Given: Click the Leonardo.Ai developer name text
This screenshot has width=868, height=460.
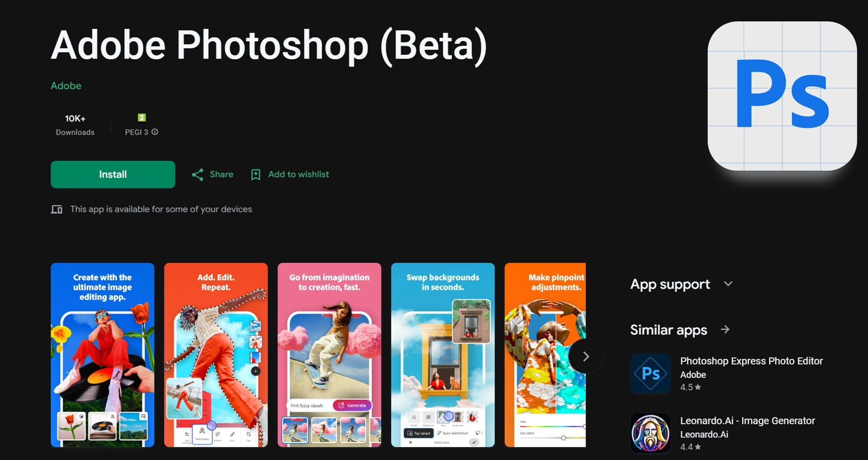Looking at the screenshot, I should click(704, 434).
